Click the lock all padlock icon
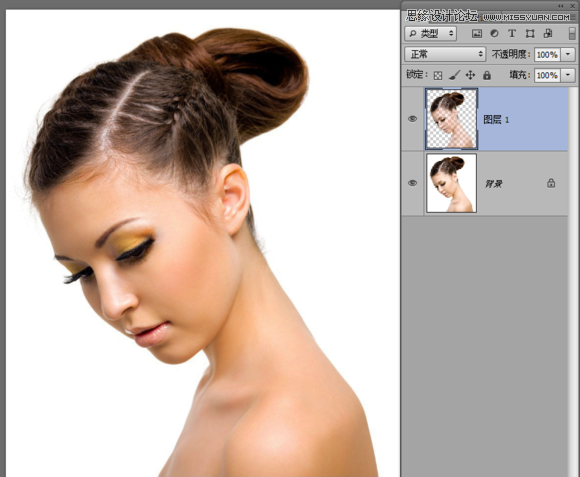 click(x=487, y=75)
